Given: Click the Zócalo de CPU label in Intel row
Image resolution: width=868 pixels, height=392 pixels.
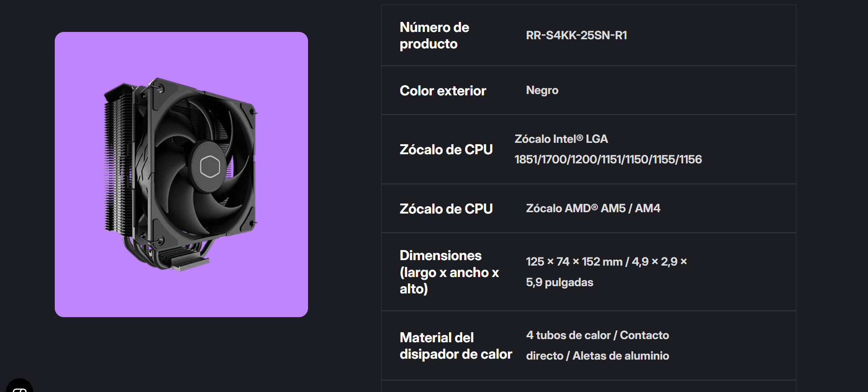Looking at the screenshot, I should (446, 150).
